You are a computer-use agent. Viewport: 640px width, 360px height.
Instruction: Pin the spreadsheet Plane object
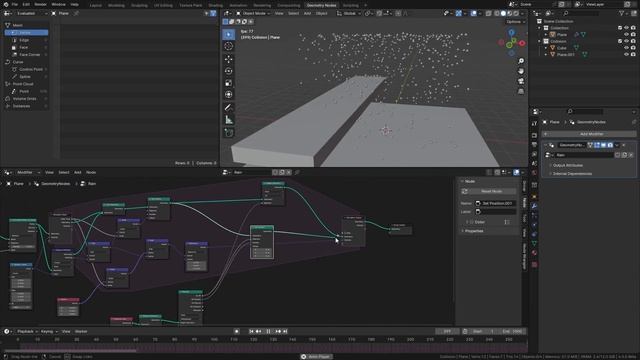(76, 13)
